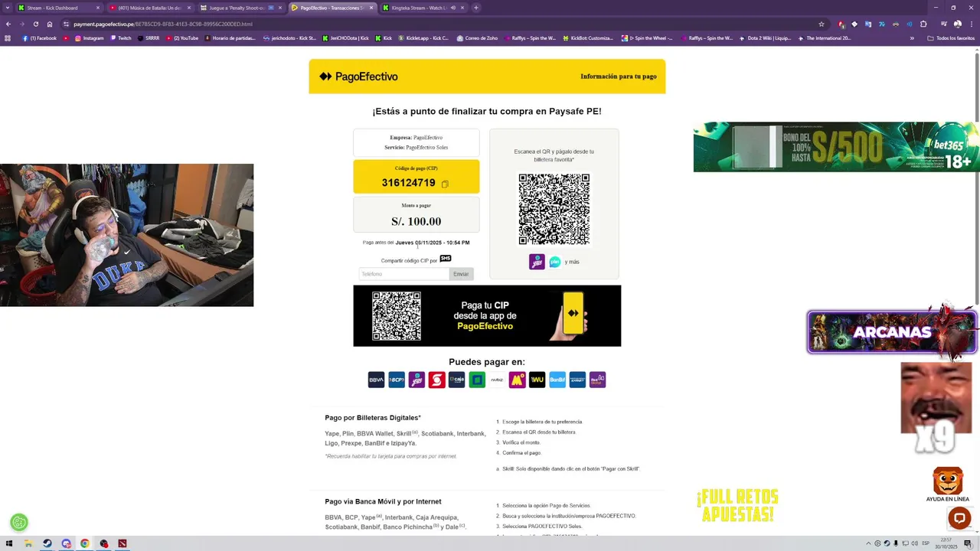Image resolution: width=980 pixels, height=551 pixels.
Task: Select the red Scotiabank logo
Action: point(436,380)
